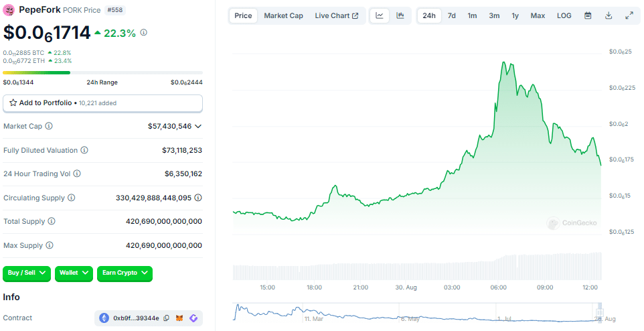Click the right handle of chart navigator
This screenshot has height=331, width=644.
[x=600, y=312]
